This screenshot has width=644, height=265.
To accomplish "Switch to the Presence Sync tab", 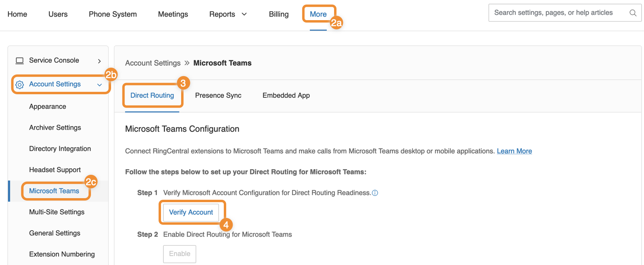I will [x=218, y=95].
